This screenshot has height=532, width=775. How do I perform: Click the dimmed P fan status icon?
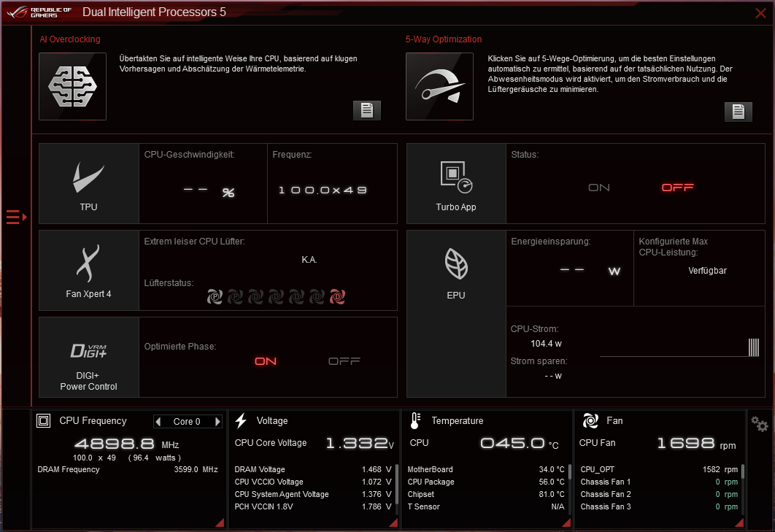tap(235, 297)
